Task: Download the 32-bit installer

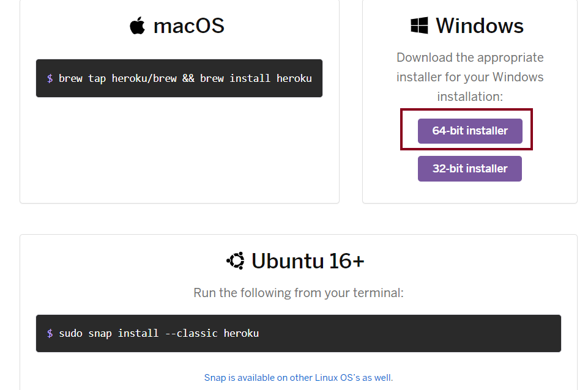Action: point(470,169)
